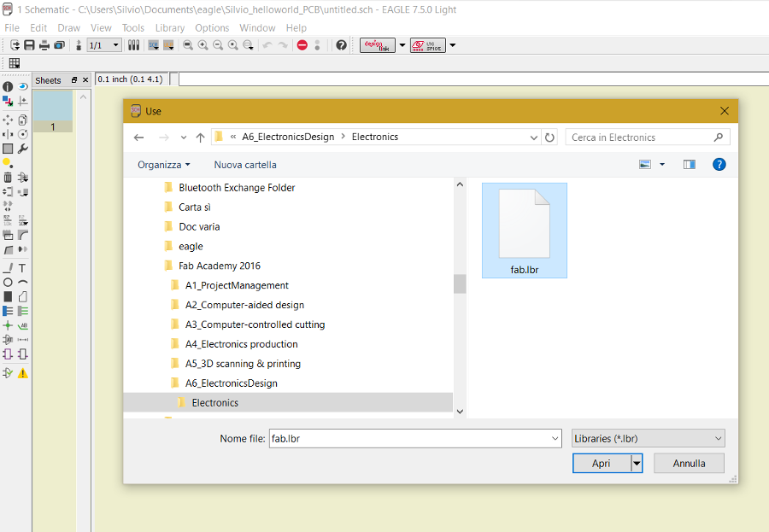Select the eagle folder in tree
Screen dimensions: 769x532
click(191, 246)
